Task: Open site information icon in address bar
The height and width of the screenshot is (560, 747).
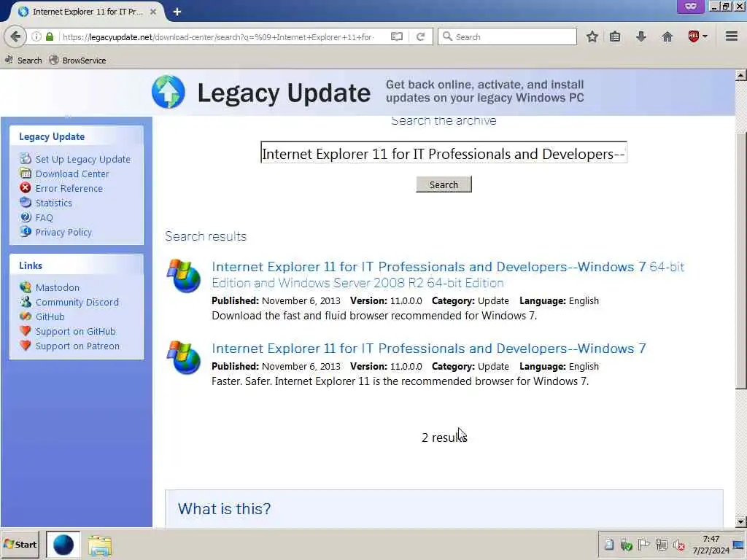Action: pyautogui.click(x=36, y=36)
